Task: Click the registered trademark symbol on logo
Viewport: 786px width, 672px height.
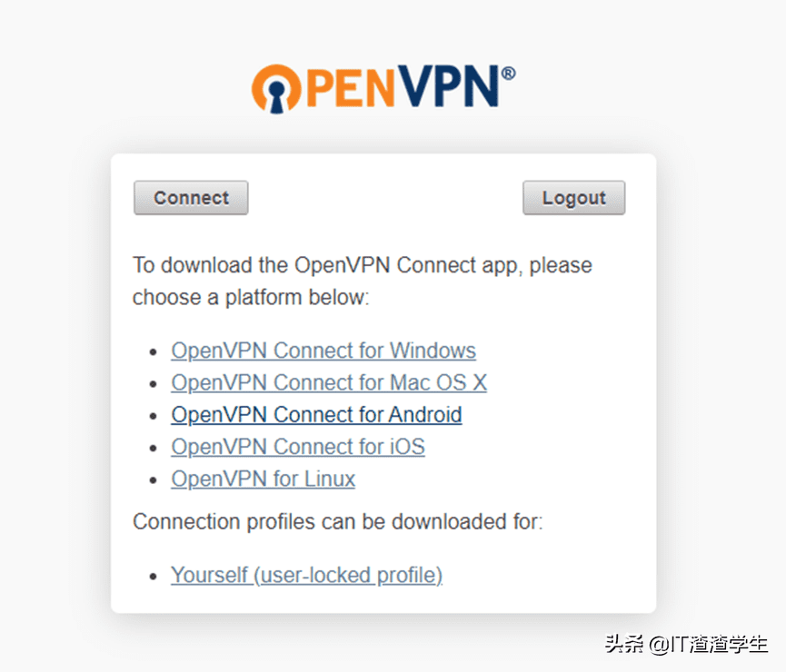Action: click(x=508, y=74)
